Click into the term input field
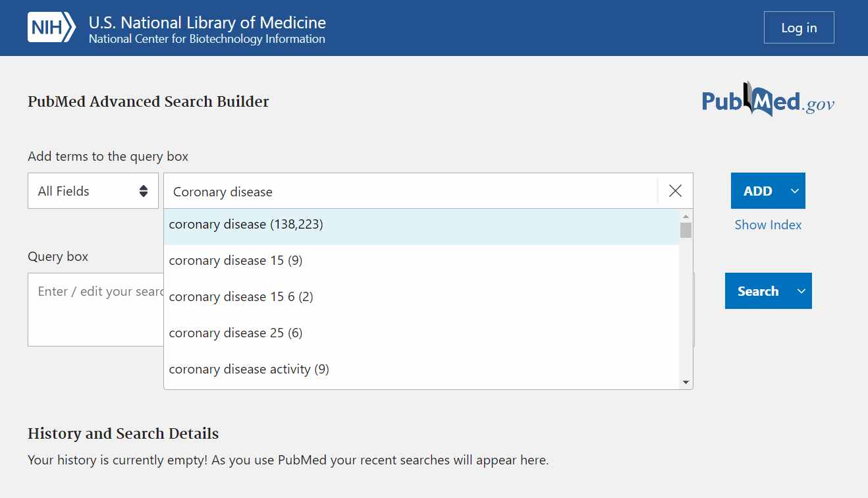 click(x=408, y=192)
